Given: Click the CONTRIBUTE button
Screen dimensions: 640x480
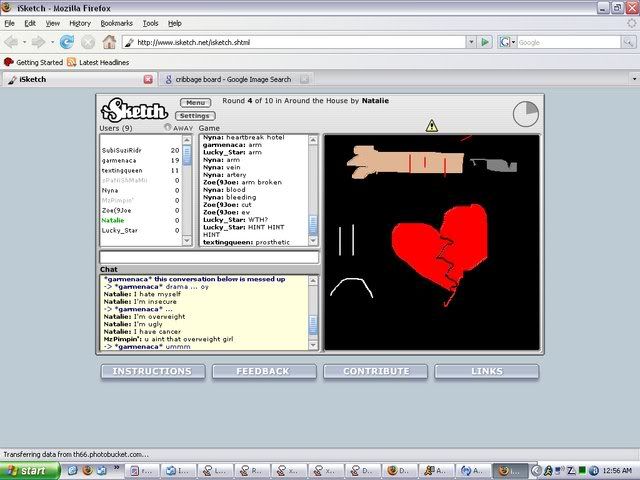Looking at the screenshot, I should coord(376,371).
